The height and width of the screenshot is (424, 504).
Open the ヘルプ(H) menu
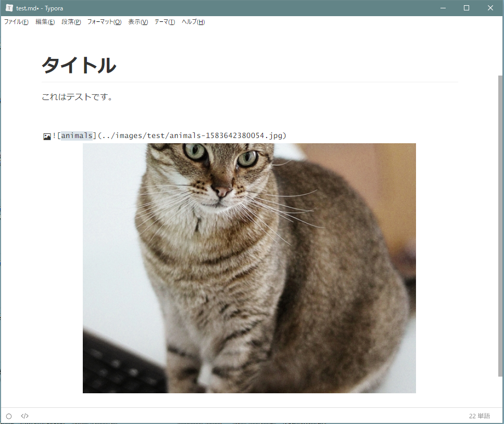pos(193,22)
